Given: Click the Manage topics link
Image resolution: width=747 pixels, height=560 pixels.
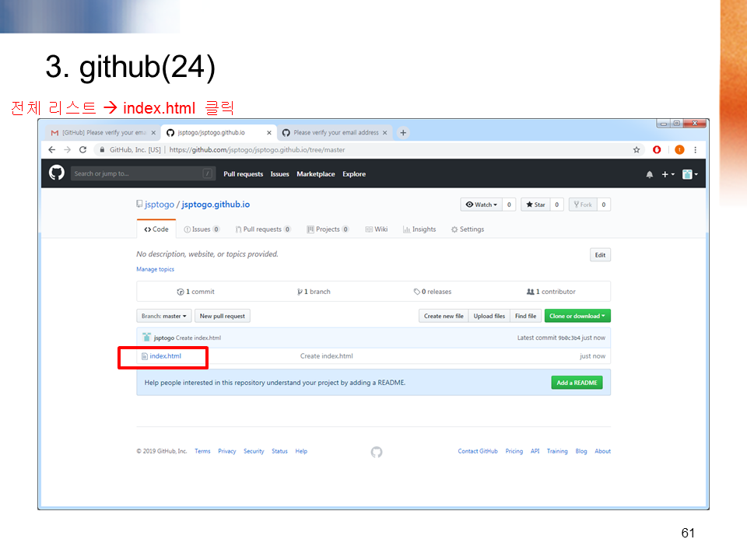Looking at the screenshot, I should click(x=156, y=269).
